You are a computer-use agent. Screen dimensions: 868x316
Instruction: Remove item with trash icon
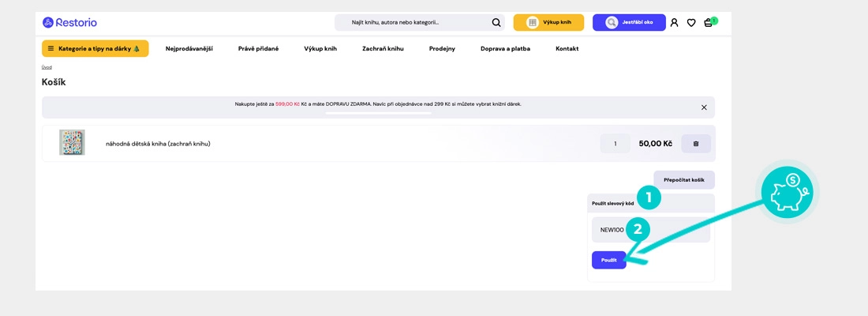[696, 144]
